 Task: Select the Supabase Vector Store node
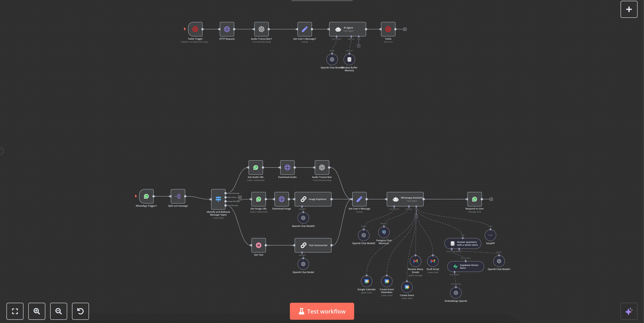(x=465, y=267)
